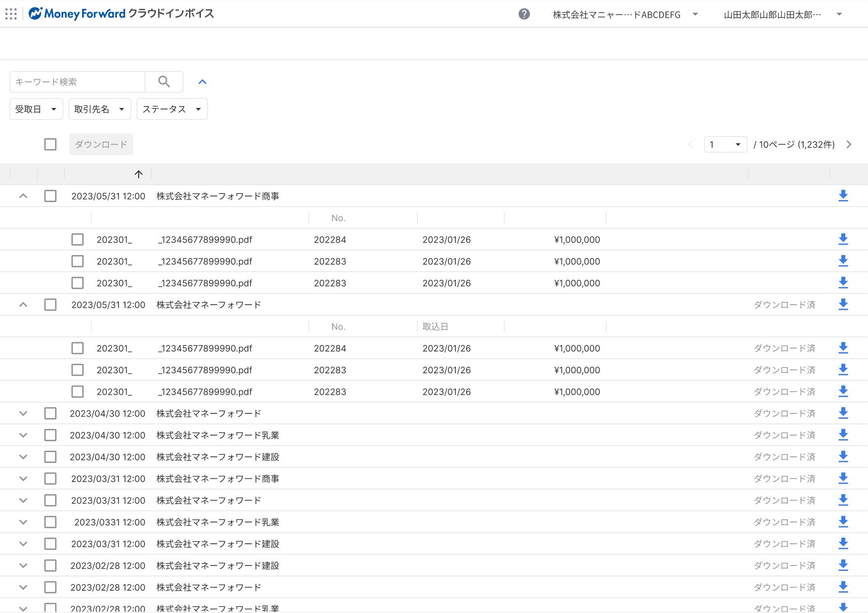Expand the 2023/02/28 マネーフォワード建設 row

tap(23, 566)
